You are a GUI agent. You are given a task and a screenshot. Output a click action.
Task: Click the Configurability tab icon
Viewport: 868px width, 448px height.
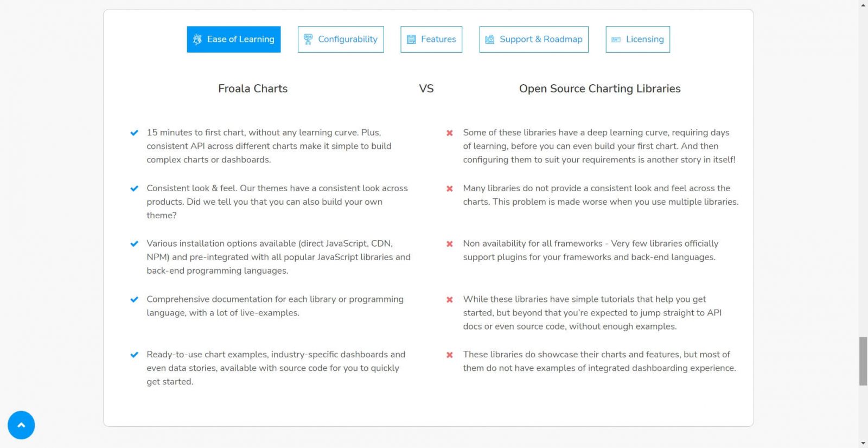coord(308,39)
